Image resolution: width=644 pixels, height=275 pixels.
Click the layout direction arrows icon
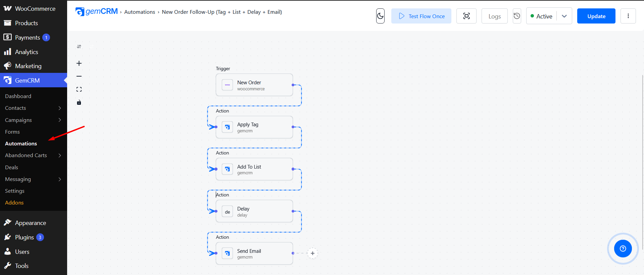pyautogui.click(x=79, y=47)
